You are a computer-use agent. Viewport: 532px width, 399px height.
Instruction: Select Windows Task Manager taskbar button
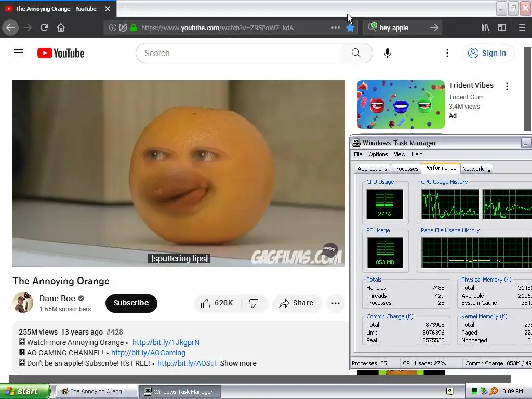180,391
